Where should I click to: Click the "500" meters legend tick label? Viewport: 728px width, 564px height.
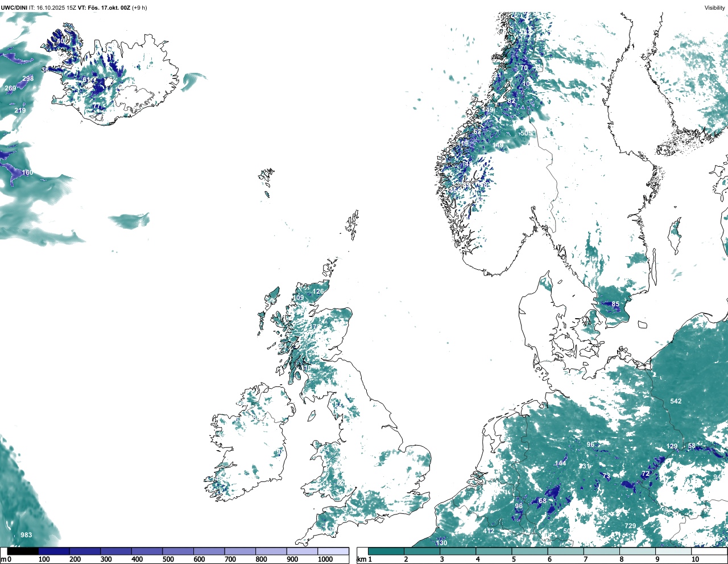click(x=168, y=559)
